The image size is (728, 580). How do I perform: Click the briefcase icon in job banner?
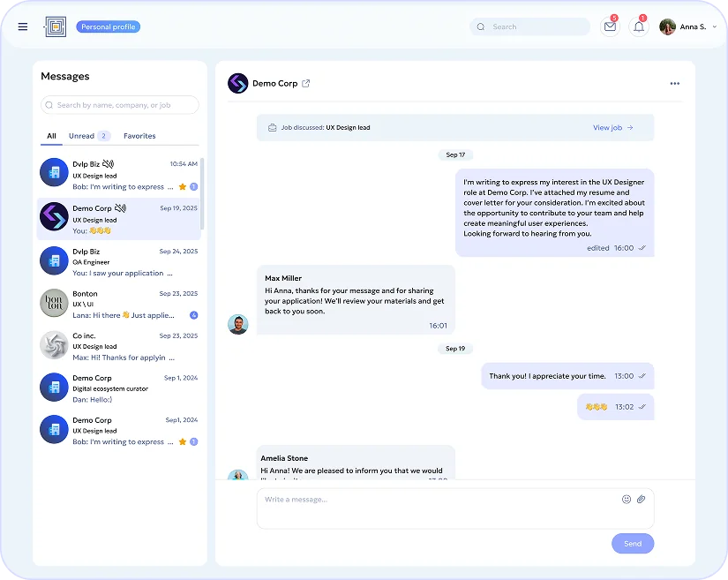273,128
